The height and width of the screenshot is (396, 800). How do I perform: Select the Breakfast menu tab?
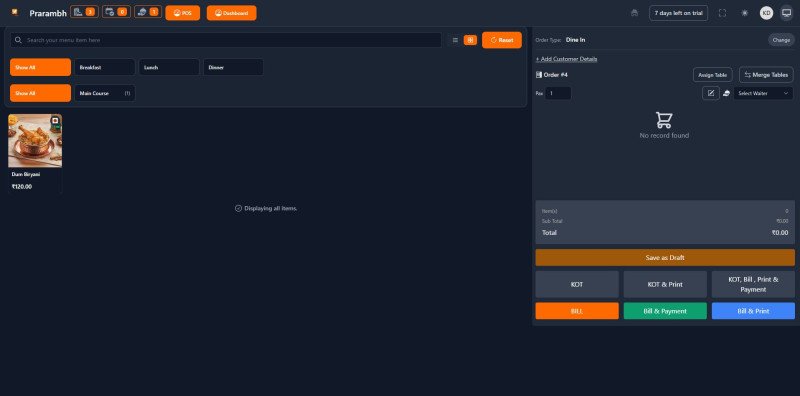click(x=105, y=67)
